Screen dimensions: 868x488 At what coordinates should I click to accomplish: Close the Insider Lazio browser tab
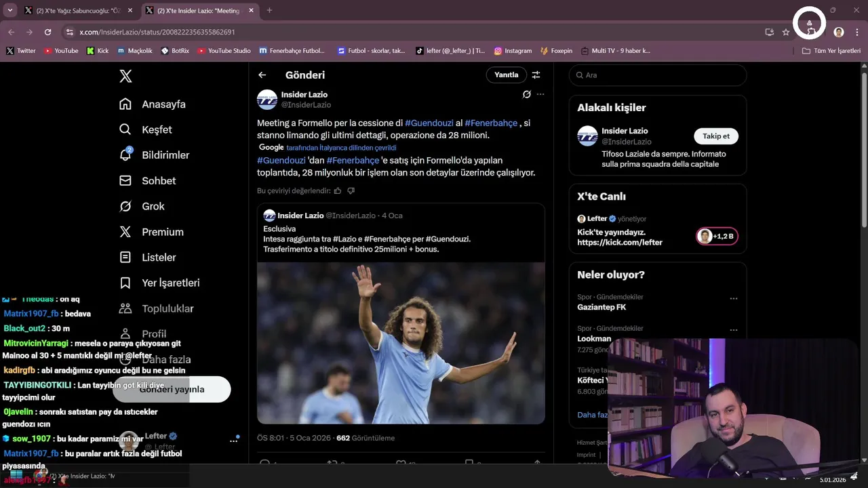[252, 11]
